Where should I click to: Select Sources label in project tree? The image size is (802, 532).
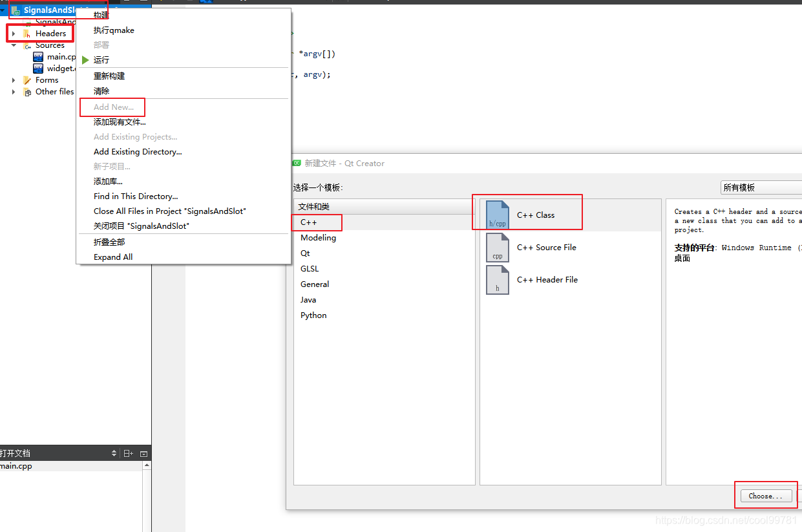click(x=50, y=45)
